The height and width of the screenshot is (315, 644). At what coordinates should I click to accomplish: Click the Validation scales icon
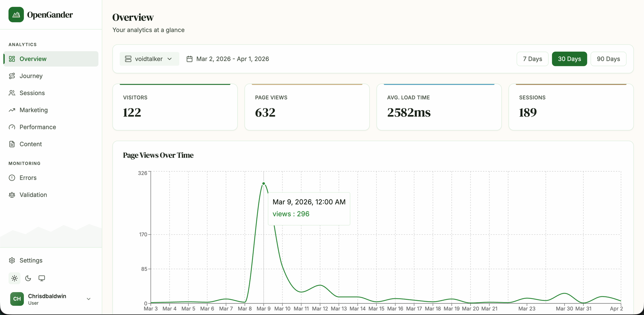coord(12,195)
